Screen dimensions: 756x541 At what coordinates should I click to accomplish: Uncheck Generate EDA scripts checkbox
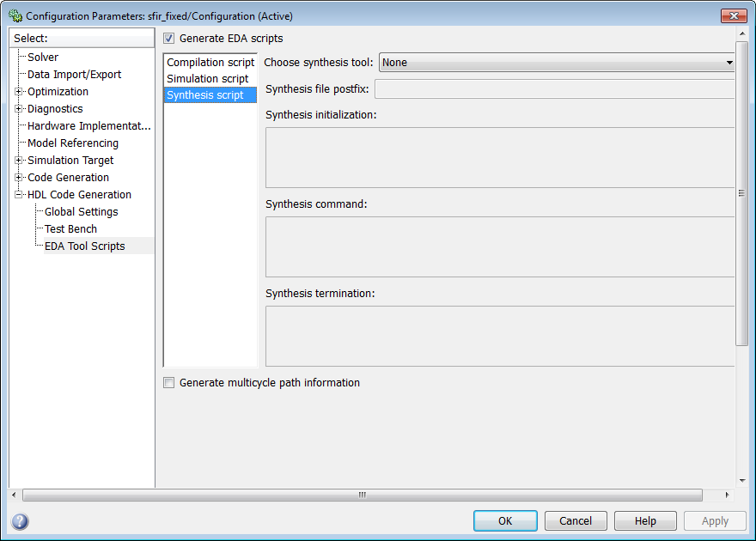coord(168,39)
